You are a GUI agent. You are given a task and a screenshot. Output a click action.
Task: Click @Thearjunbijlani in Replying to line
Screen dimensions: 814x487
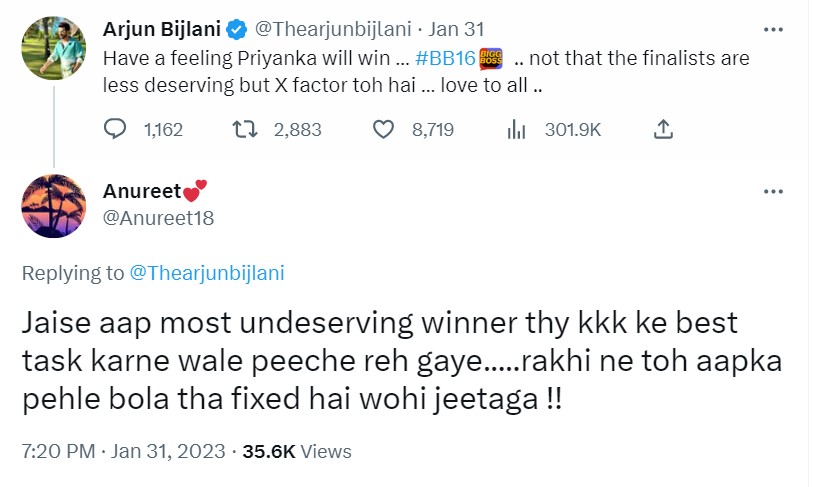click(208, 272)
